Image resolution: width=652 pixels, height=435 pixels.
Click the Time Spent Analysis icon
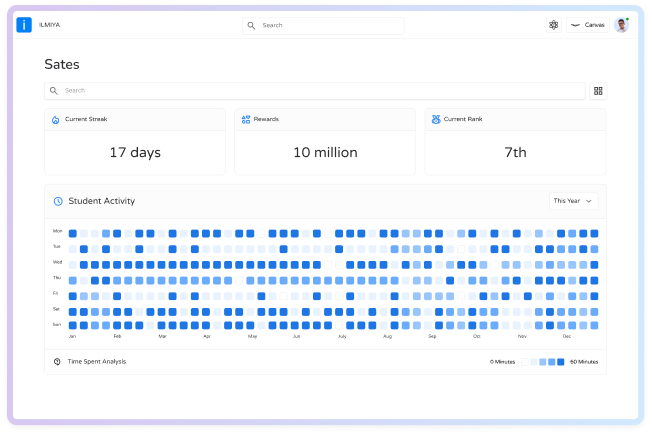coord(56,361)
